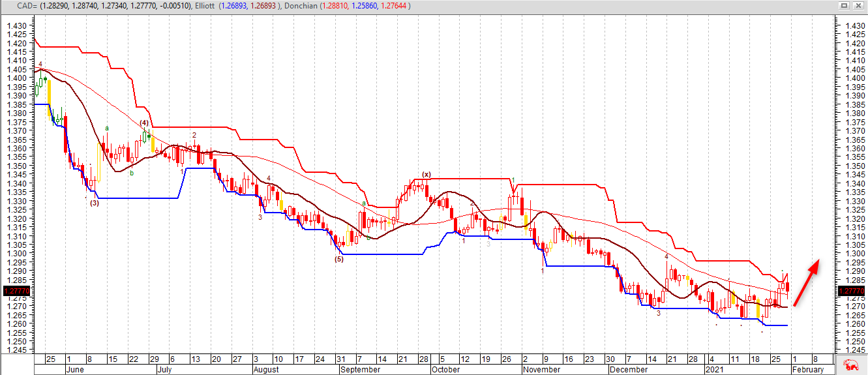The image size is (868, 375).
Task: Select the October month label
Action: click(446, 369)
